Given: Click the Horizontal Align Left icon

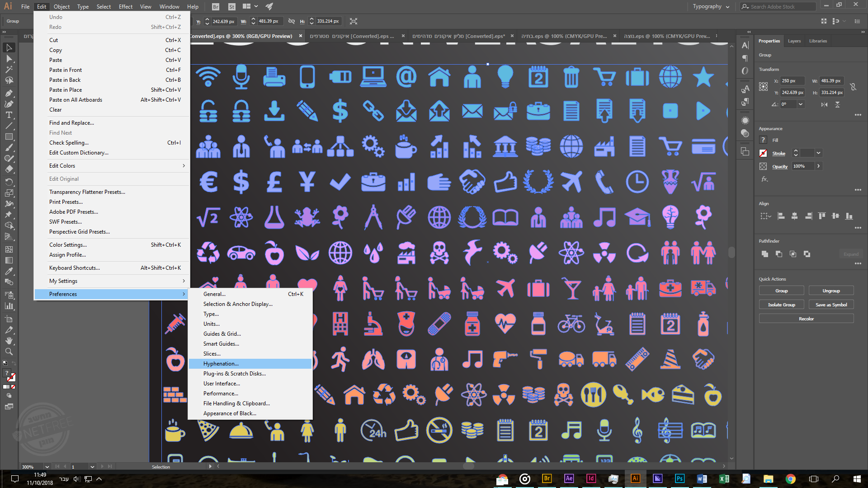Looking at the screenshot, I should point(781,216).
